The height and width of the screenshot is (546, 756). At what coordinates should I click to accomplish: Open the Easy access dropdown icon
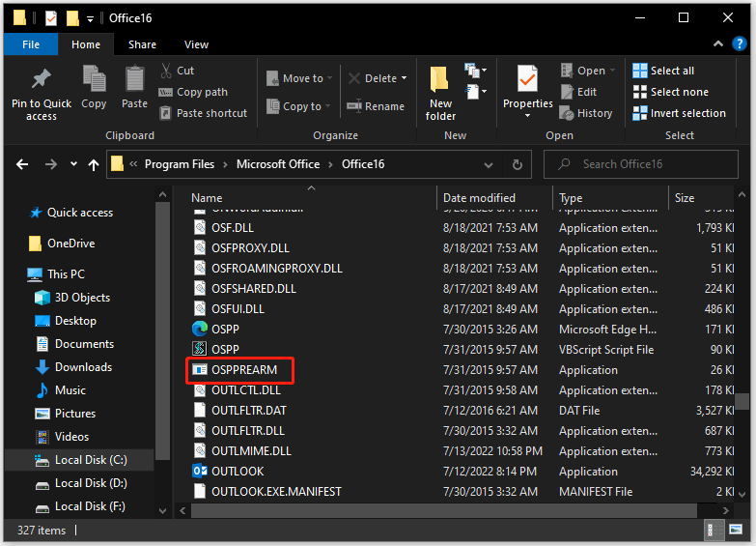click(475, 91)
